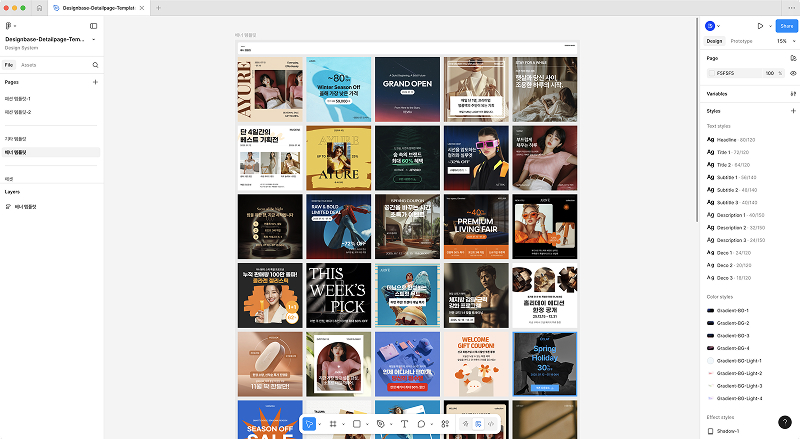The image size is (800, 439).
Task: Click the Designbase-Detailpage file title
Action: coord(44,39)
